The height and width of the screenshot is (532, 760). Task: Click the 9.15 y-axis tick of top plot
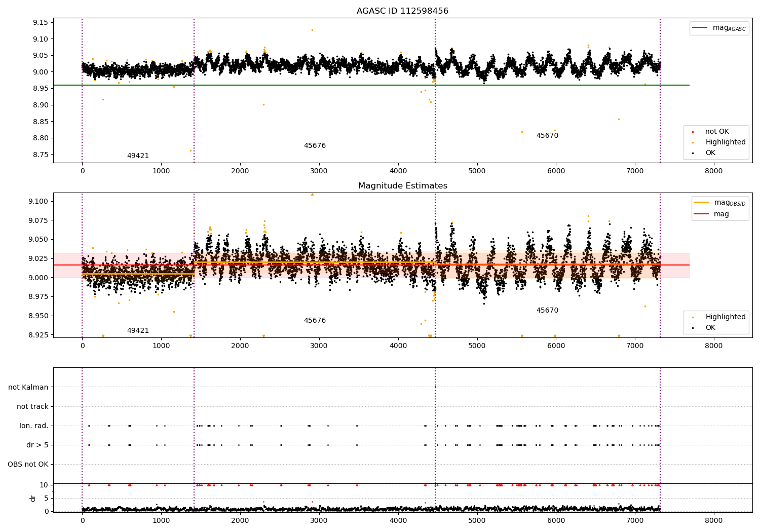(x=41, y=23)
